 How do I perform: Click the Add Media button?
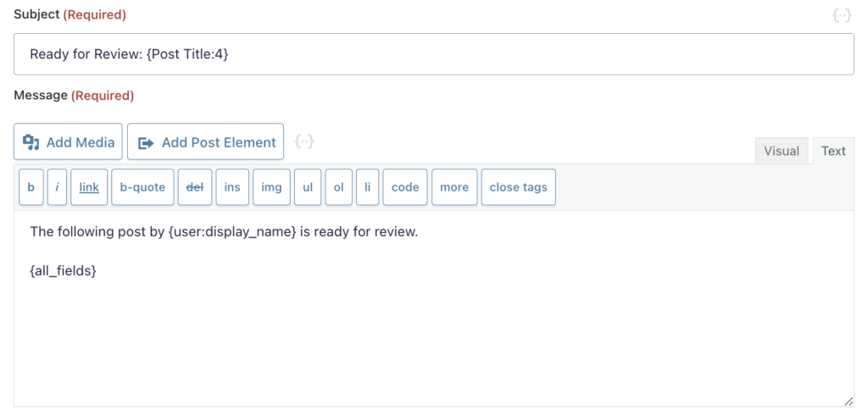click(x=68, y=141)
